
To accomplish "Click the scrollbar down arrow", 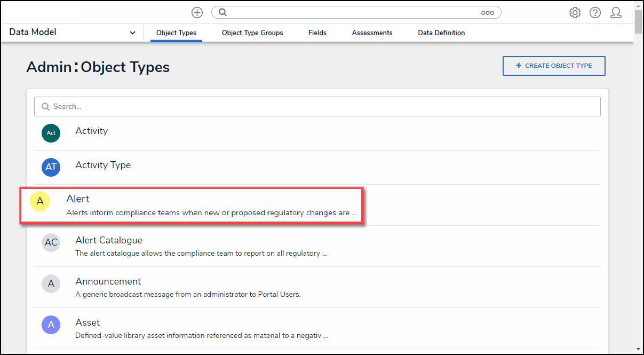I will [639, 349].
